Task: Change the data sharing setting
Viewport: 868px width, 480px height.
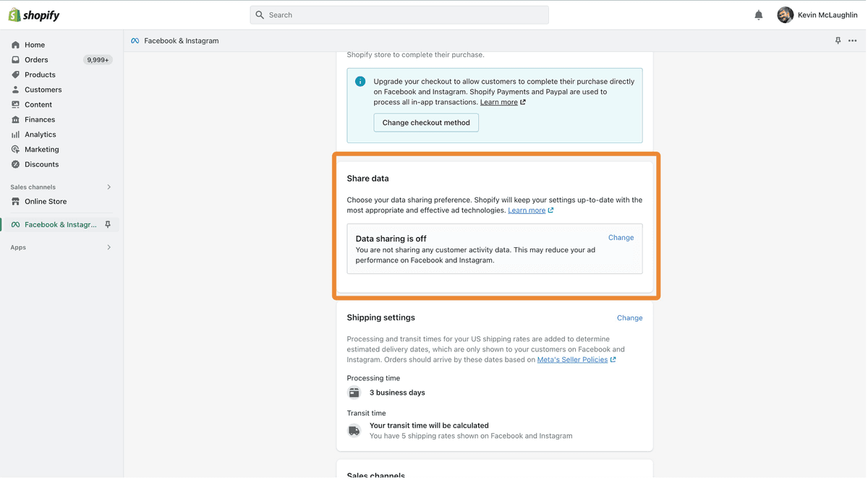Action: pos(621,238)
